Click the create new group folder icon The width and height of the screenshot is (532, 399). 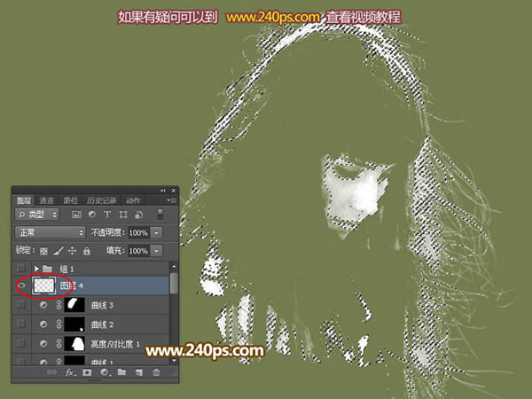coord(121,372)
